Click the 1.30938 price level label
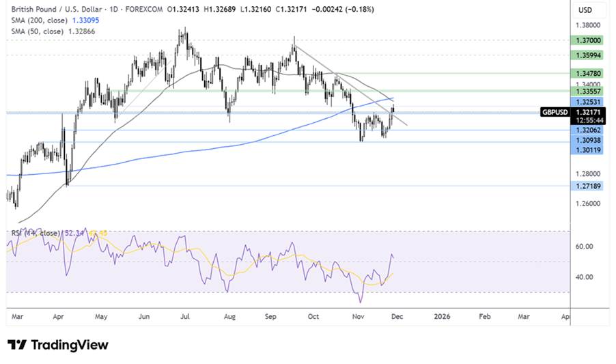The image size is (616, 364). coord(589,140)
